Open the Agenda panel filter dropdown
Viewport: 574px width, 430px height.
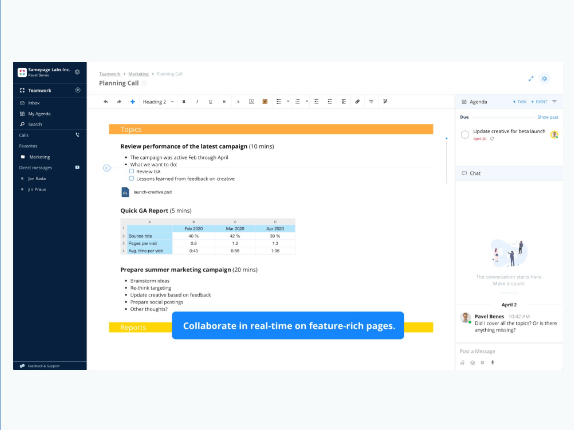click(x=554, y=102)
